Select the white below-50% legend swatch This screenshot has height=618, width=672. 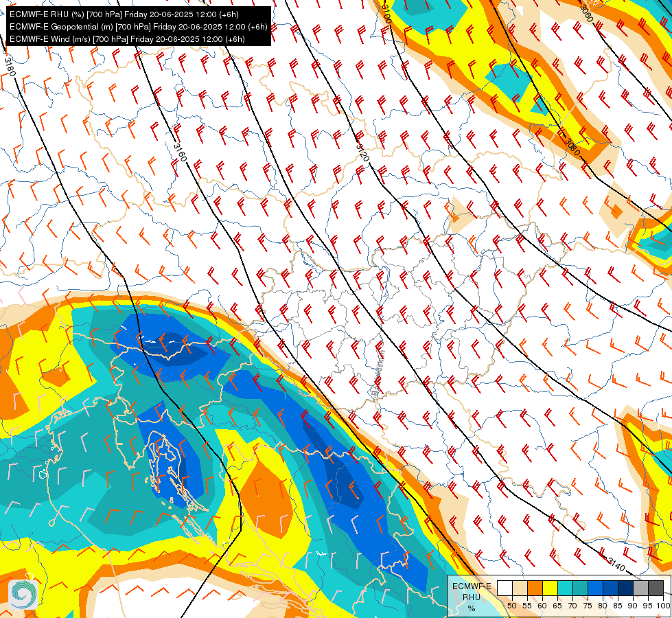coord(505,588)
